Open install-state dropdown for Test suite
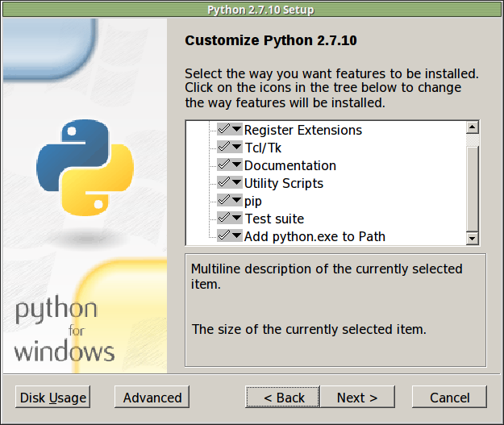The width and height of the screenshot is (504, 425). (230, 218)
